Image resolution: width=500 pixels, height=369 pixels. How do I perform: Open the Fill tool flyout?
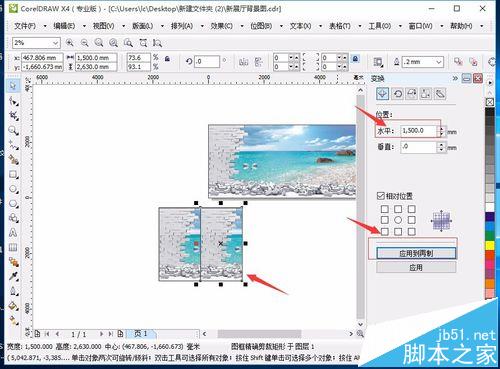[x=13, y=306]
